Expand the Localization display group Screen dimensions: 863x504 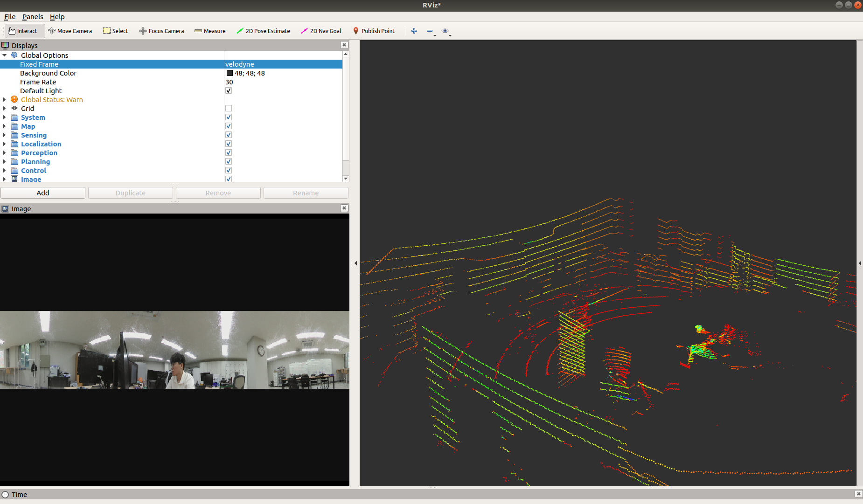tap(5, 144)
